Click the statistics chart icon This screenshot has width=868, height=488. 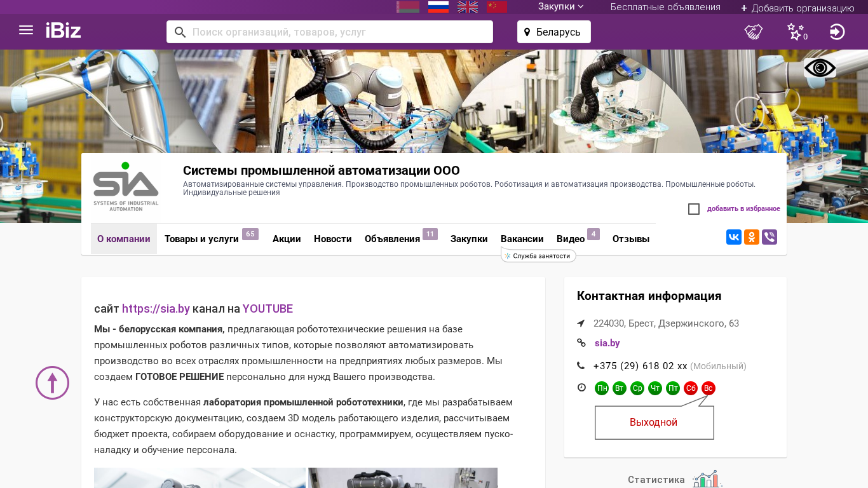(707, 479)
